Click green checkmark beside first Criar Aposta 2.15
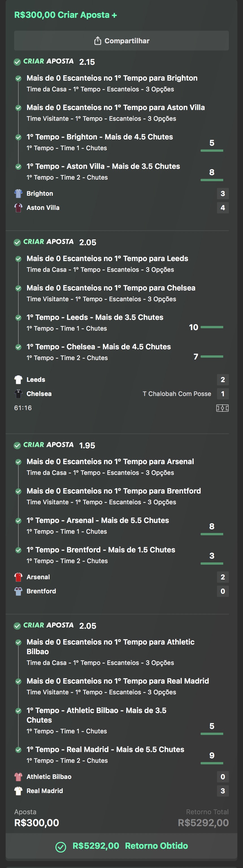Image resolution: width=243 pixels, height=868 pixels. click(17, 62)
